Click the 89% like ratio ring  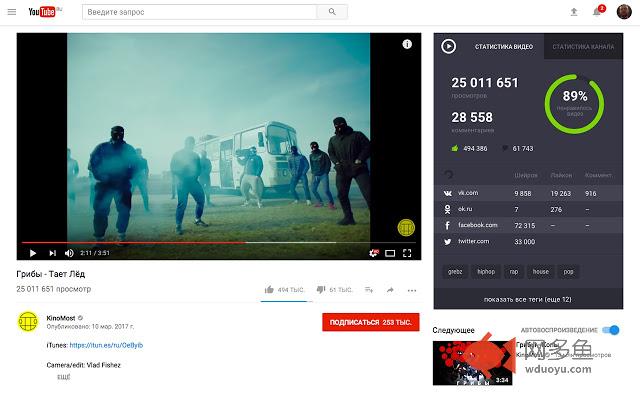coord(574,104)
